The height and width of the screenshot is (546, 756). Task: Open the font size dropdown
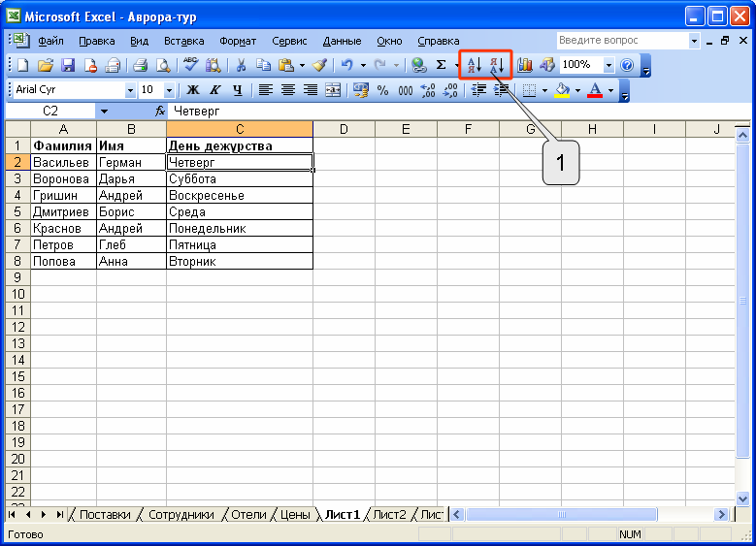[x=169, y=90]
